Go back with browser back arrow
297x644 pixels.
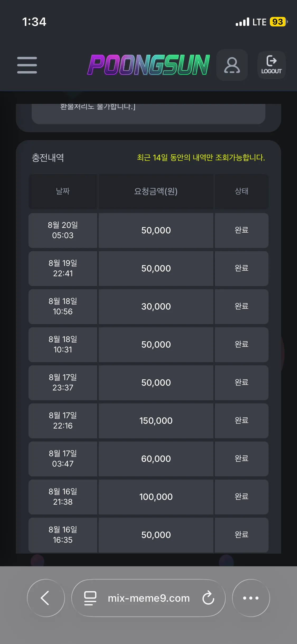[46, 598]
